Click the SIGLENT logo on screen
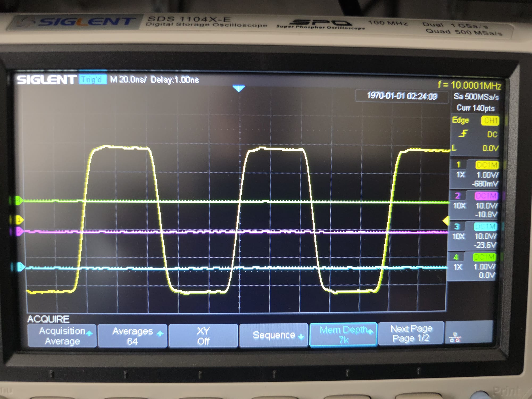 [x=46, y=80]
